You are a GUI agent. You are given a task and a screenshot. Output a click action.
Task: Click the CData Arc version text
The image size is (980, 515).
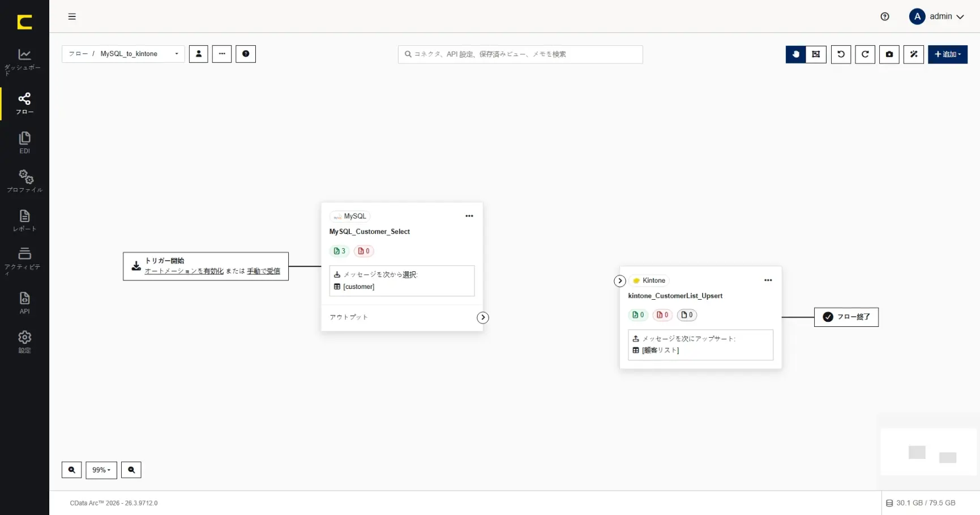[x=114, y=503]
